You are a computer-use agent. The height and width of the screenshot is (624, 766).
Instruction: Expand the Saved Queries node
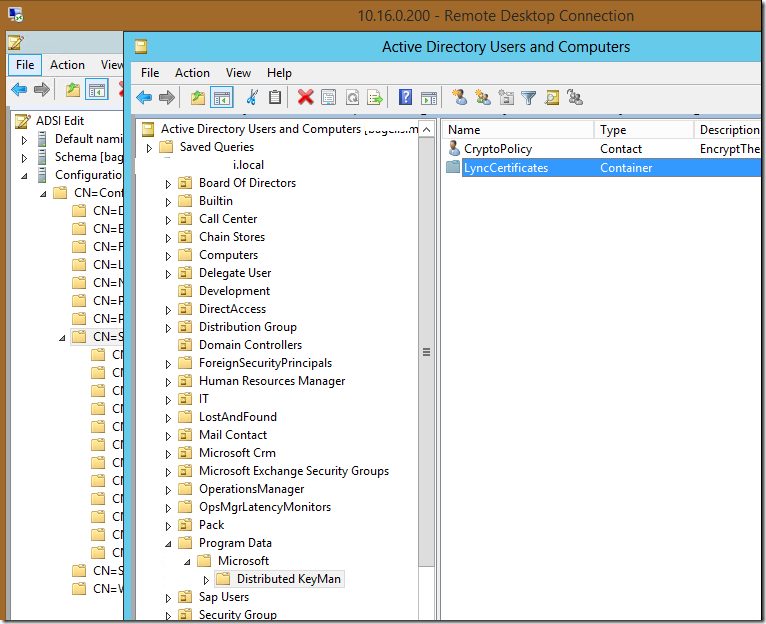[x=150, y=147]
